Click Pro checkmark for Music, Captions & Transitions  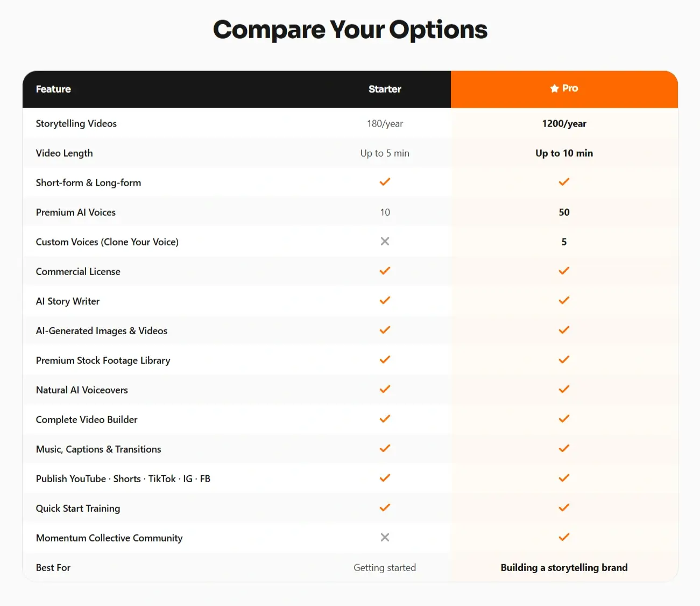tap(564, 448)
